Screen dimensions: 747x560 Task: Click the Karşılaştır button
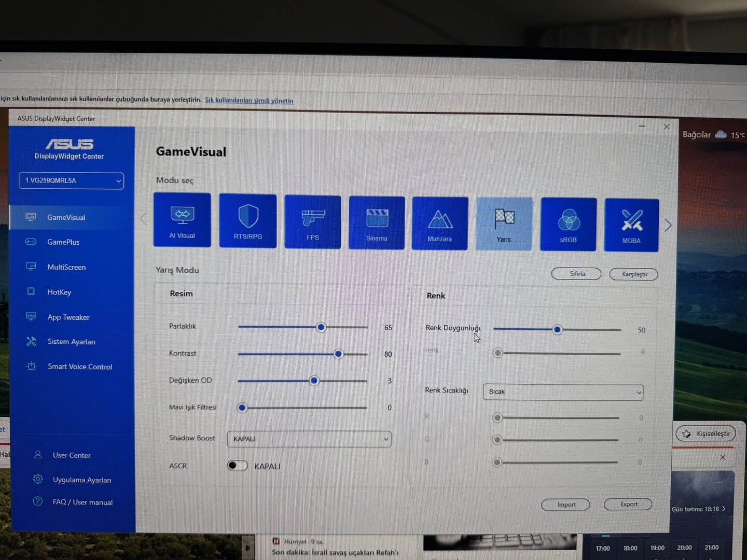pos(633,274)
